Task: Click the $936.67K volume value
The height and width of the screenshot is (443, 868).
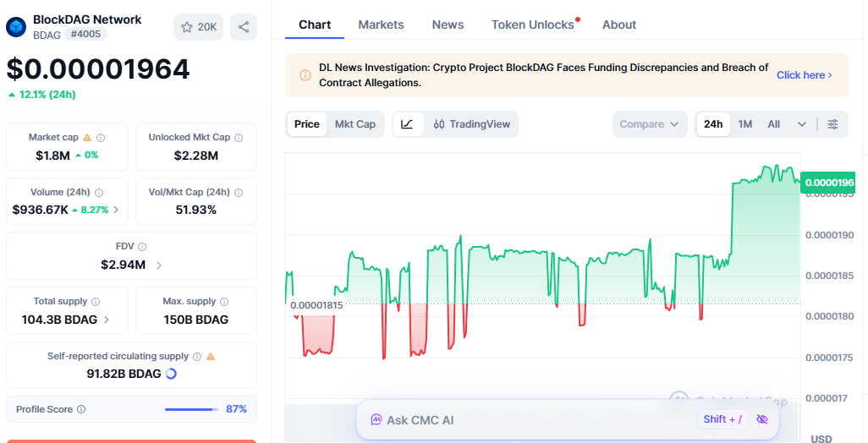Action: 41,210
